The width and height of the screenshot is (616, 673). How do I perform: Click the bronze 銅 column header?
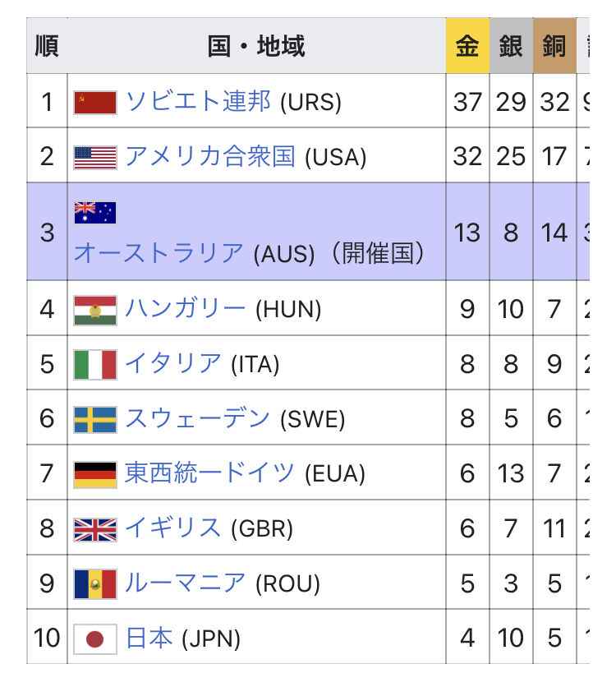pyautogui.click(x=554, y=46)
